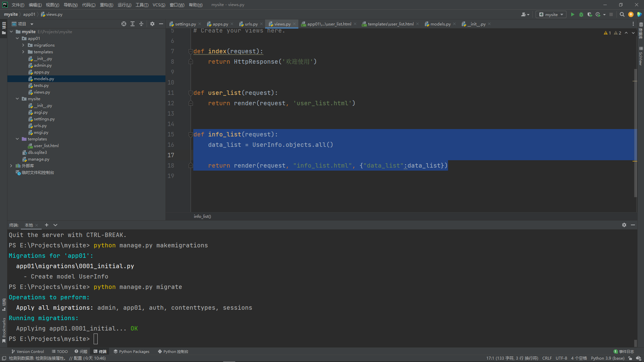Open the Python 控制台 tool window

point(173,352)
